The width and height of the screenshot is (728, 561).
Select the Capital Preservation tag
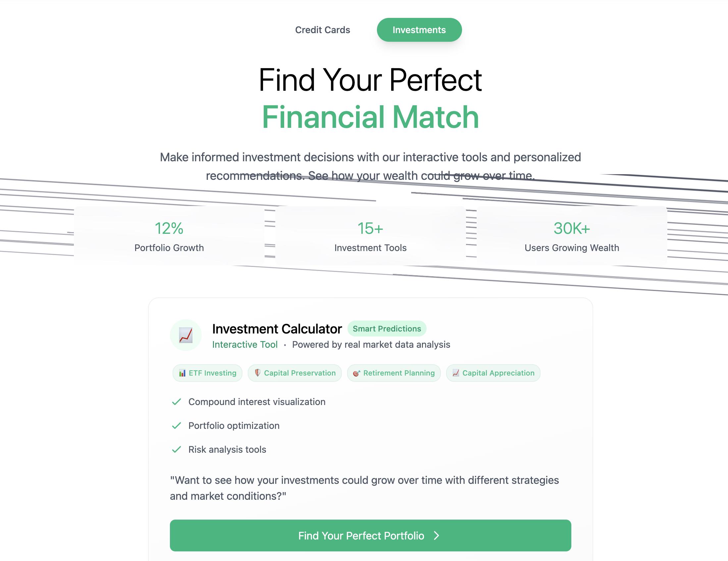pos(295,373)
